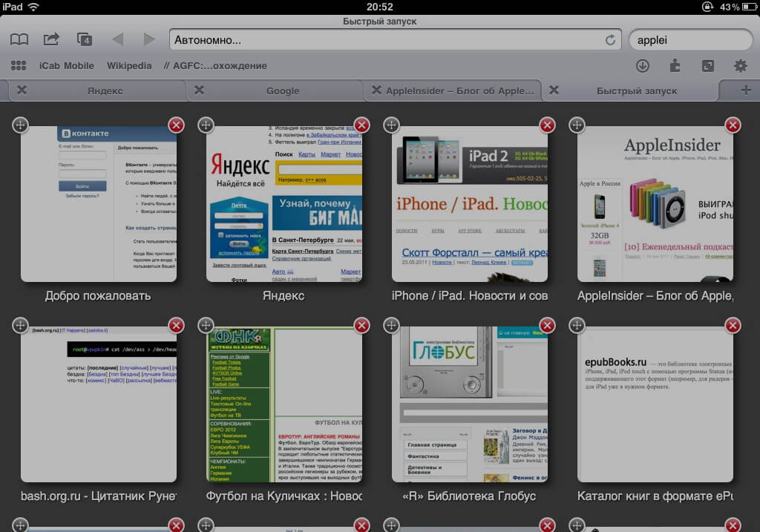Tap move handle on AppleInsider tile
This screenshot has height=532, width=760.
point(576,125)
